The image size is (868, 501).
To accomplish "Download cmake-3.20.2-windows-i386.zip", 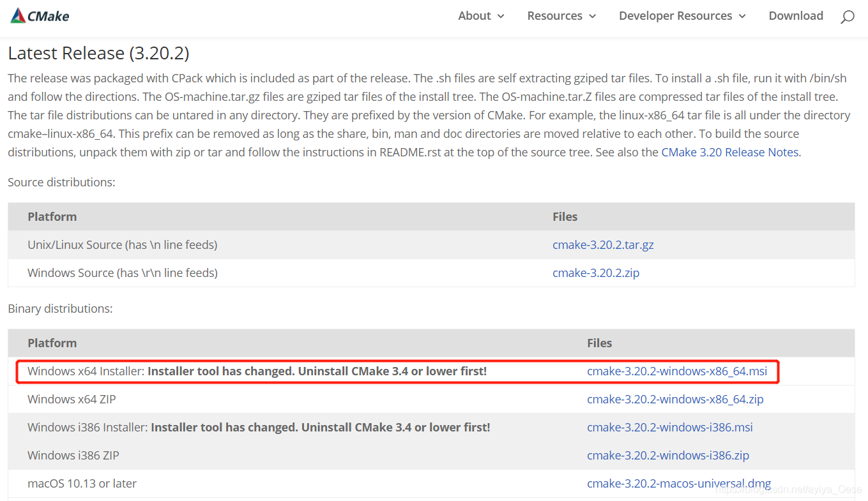I will click(668, 455).
